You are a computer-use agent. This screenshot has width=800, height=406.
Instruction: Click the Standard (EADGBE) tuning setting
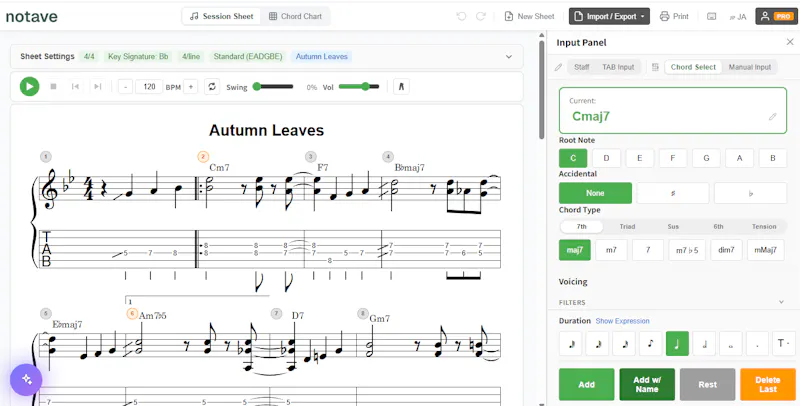[248, 57]
